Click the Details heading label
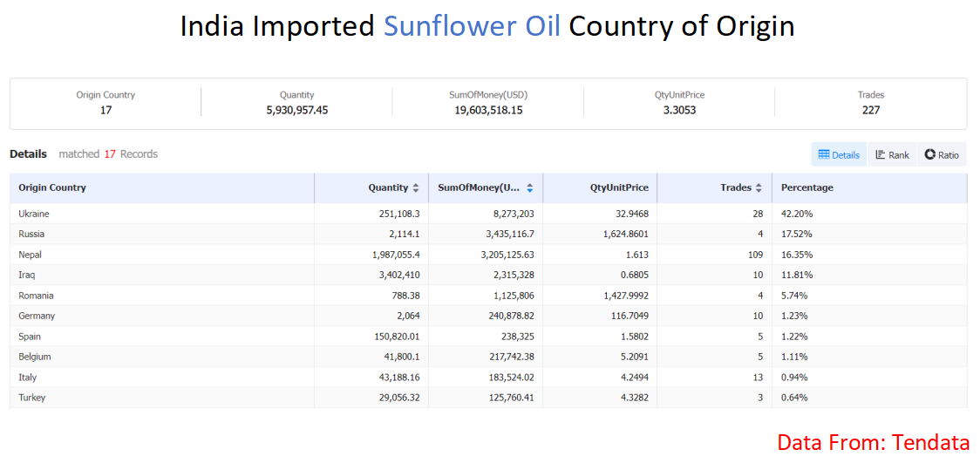This screenshot has width=980, height=470. pos(28,153)
